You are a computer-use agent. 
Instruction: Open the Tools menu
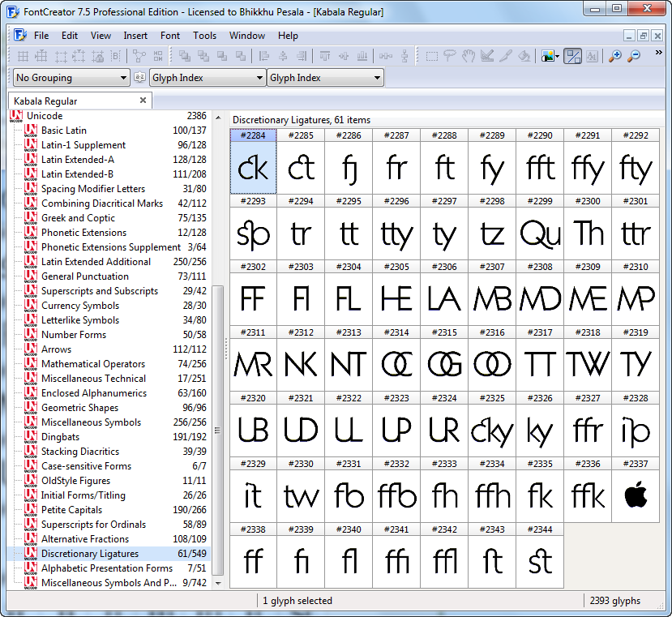(204, 36)
